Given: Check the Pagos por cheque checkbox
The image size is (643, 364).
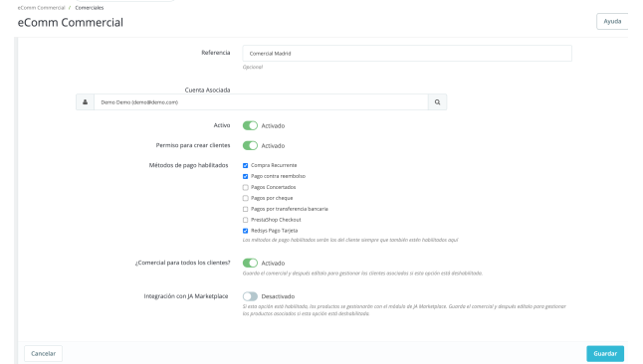Looking at the screenshot, I should (245, 198).
